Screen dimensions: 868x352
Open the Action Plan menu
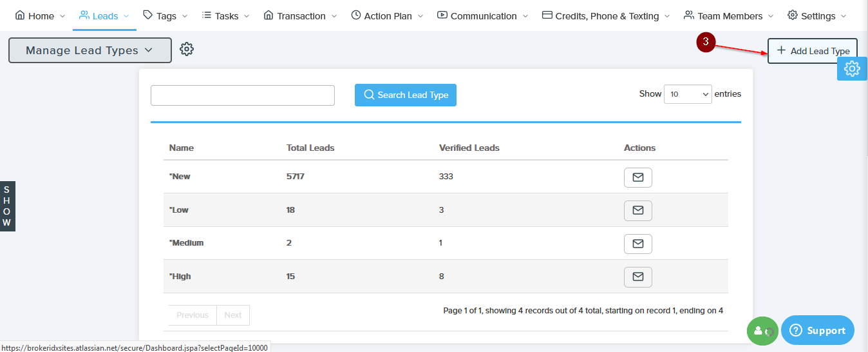pos(387,16)
